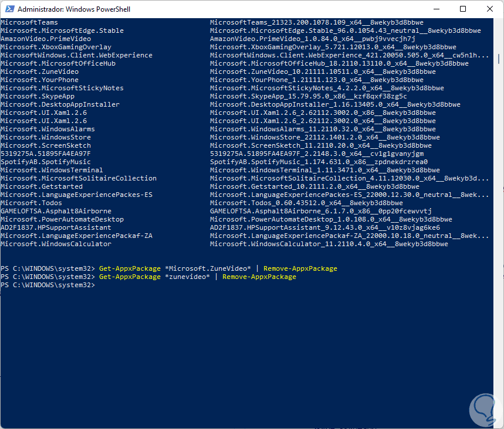Image resolution: width=504 pixels, height=429 pixels.
Task: Select Microsoft.XboxGamingOverlay name
Action: (56, 47)
